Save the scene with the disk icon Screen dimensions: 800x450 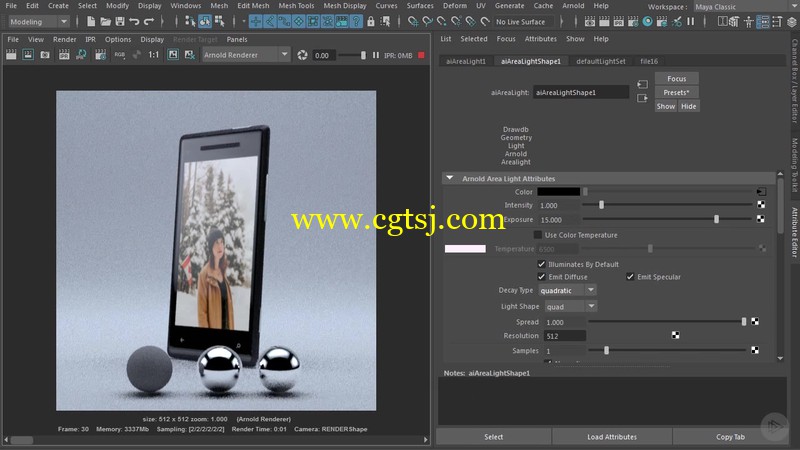coord(120,21)
